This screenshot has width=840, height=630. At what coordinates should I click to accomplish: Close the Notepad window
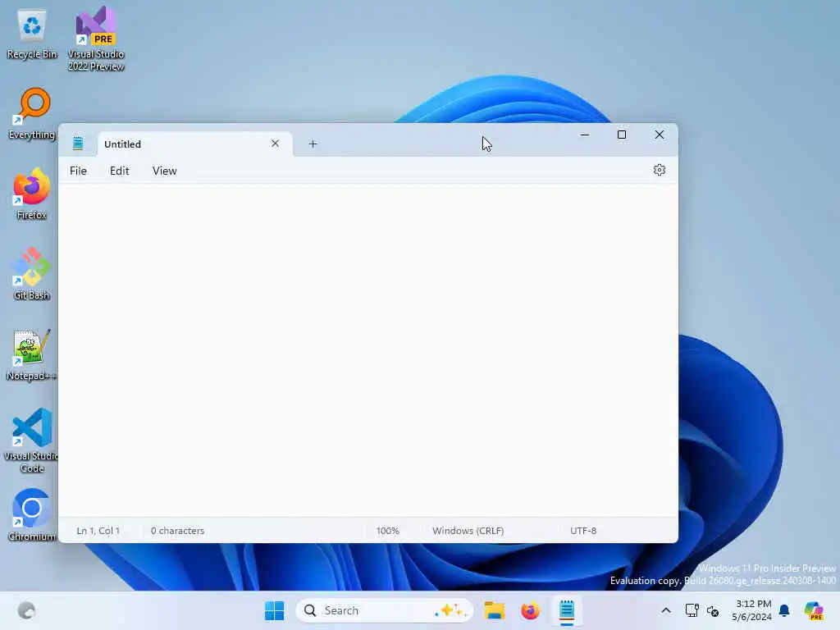click(659, 135)
